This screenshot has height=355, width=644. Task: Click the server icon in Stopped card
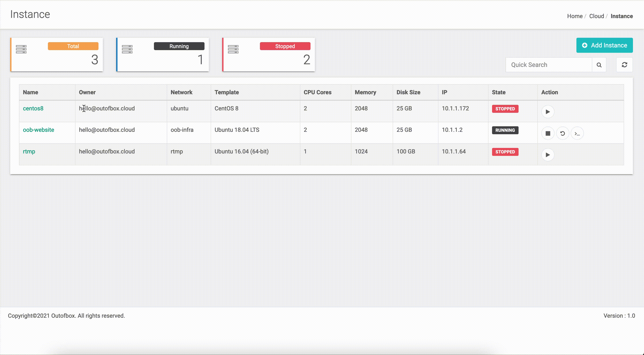[x=233, y=49]
